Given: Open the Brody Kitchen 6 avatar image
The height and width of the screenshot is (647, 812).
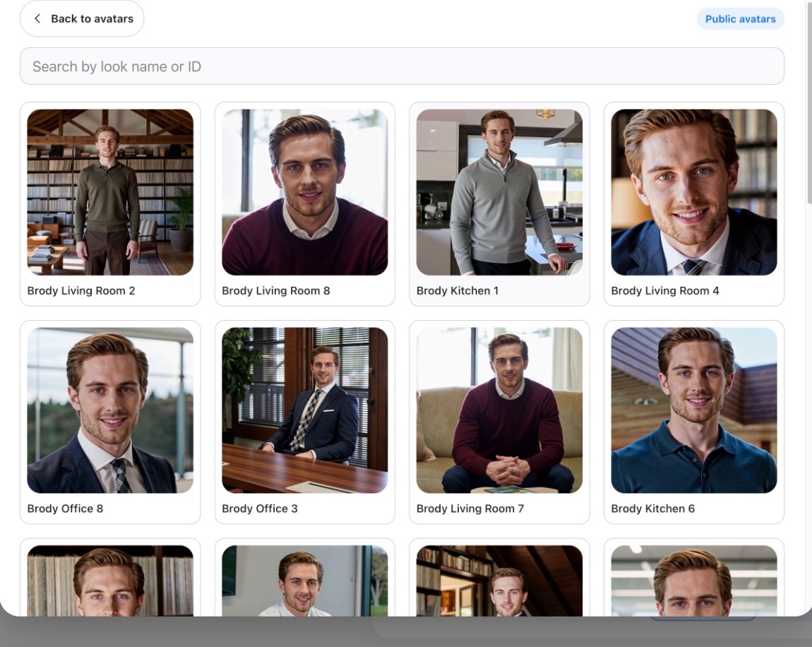Looking at the screenshot, I should 694,410.
